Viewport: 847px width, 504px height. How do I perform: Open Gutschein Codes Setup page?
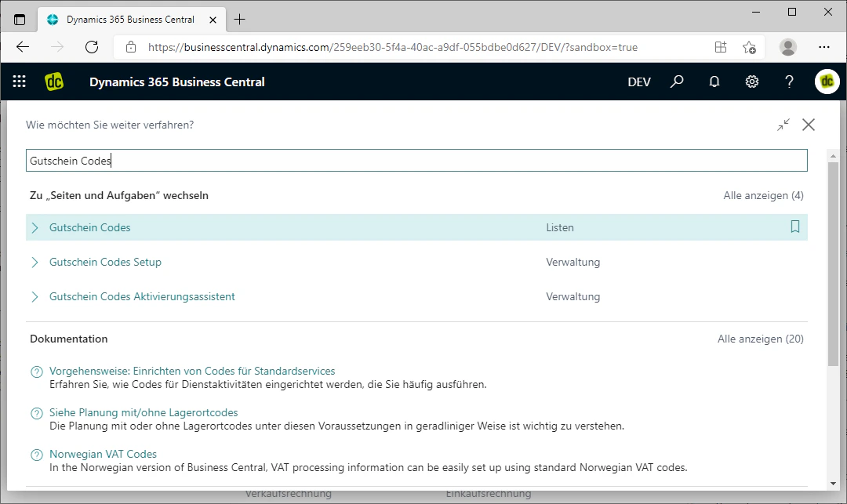105,263
